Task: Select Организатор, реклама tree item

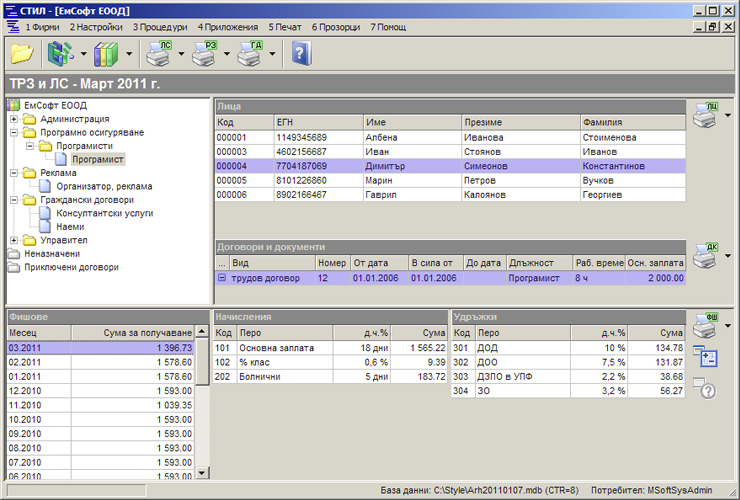Action: click(104, 186)
